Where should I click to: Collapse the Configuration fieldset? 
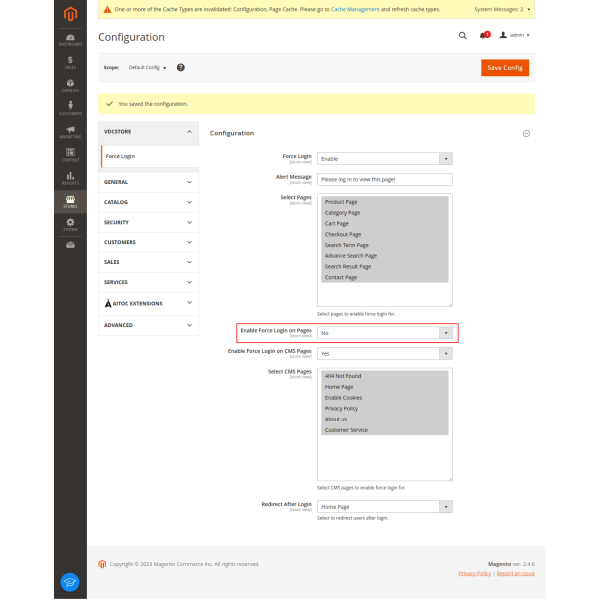pos(526,133)
